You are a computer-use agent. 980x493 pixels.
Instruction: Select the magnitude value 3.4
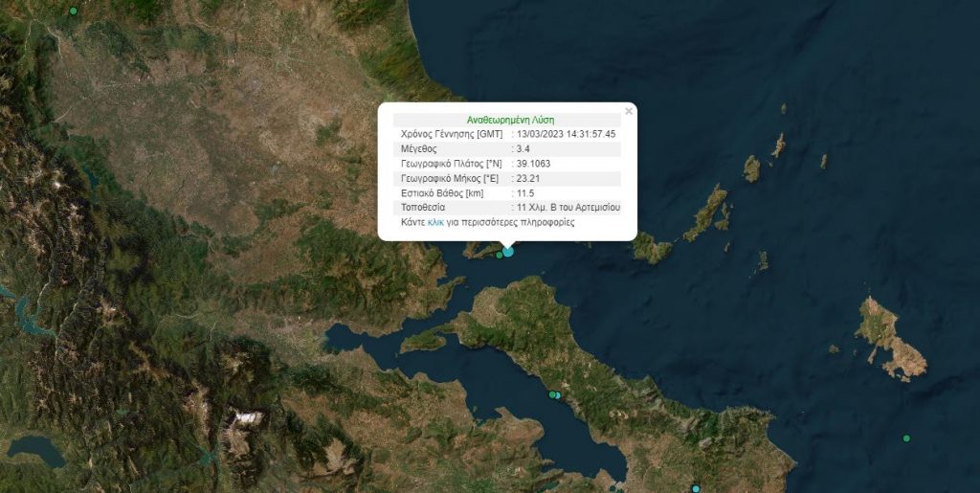pyautogui.click(x=524, y=149)
